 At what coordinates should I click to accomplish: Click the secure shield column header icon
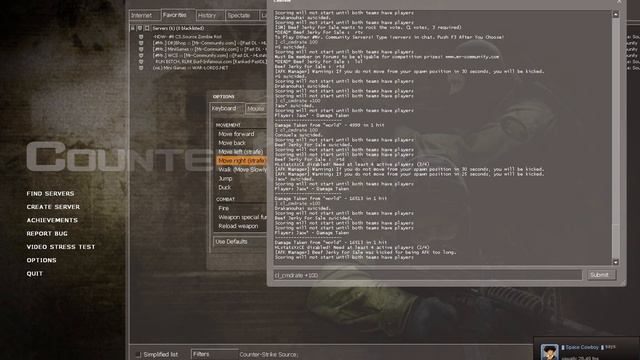click(x=140, y=29)
